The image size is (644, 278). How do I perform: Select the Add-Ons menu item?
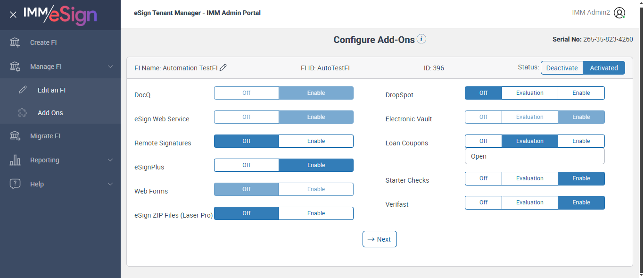click(x=50, y=113)
